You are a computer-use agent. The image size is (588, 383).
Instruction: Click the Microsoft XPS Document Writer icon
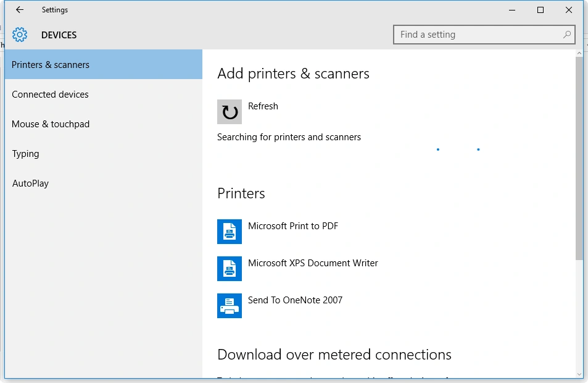(x=230, y=269)
